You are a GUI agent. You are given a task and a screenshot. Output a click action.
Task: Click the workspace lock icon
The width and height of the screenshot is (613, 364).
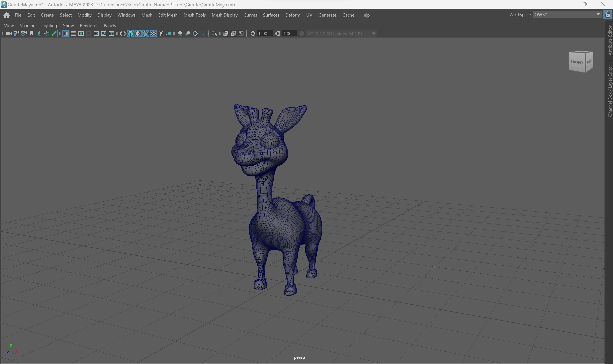(x=608, y=15)
